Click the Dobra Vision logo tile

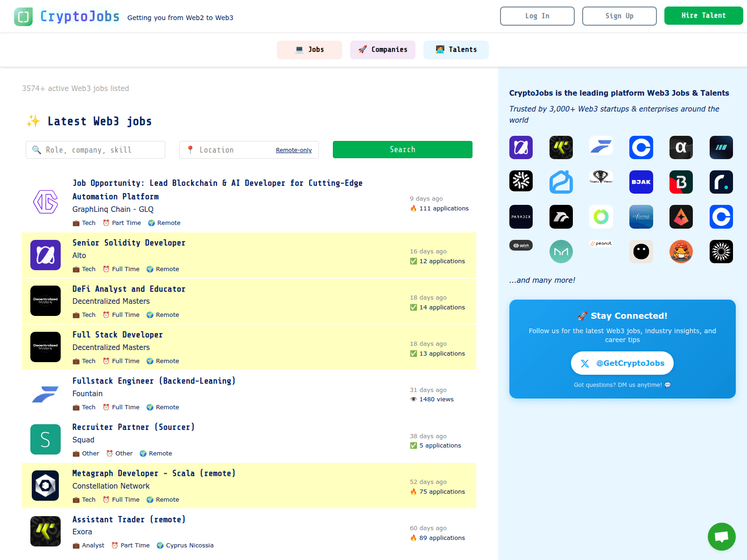pos(601,177)
